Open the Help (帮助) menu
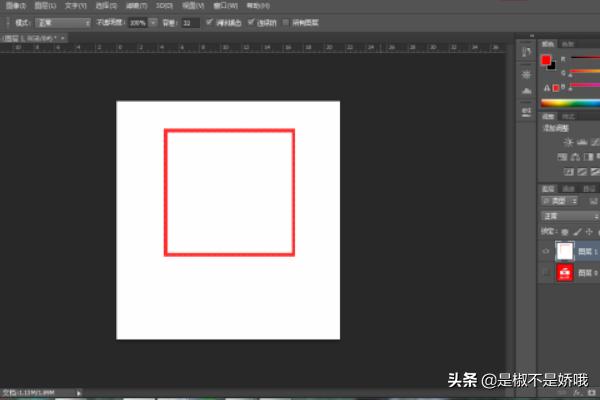Screen dimensions: 600x400 click(x=258, y=6)
